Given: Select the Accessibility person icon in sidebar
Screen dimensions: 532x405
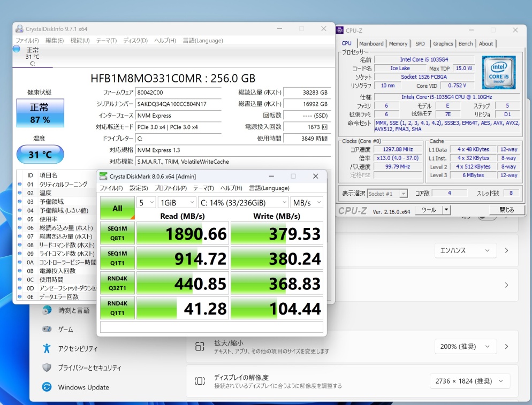Looking at the screenshot, I should pyautogui.click(x=47, y=349).
